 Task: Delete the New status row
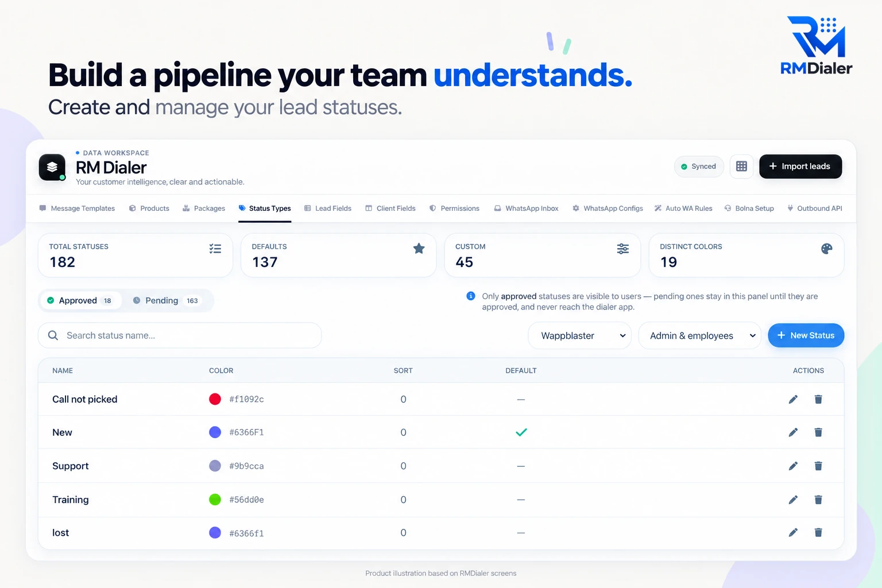click(x=818, y=432)
